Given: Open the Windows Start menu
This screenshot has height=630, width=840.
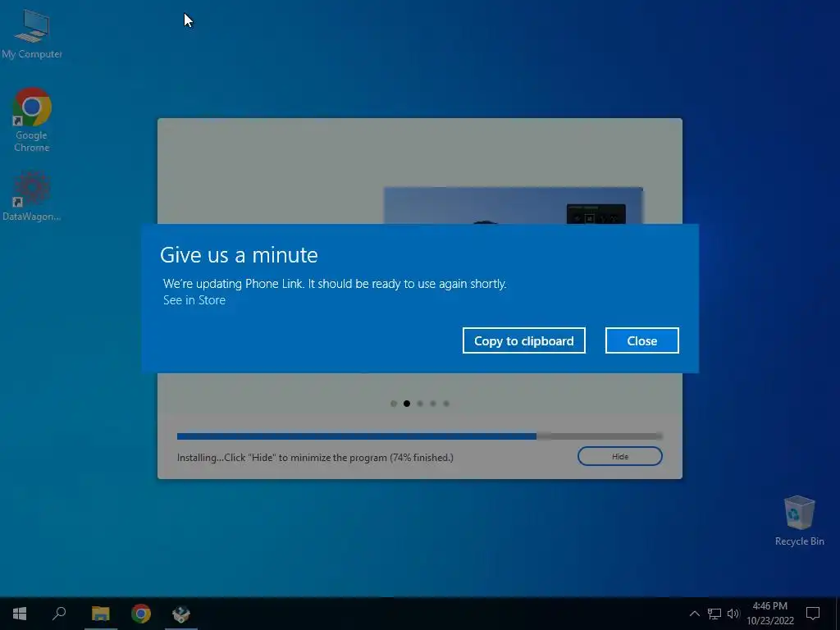Looking at the screenshot, I should (20, 614).
